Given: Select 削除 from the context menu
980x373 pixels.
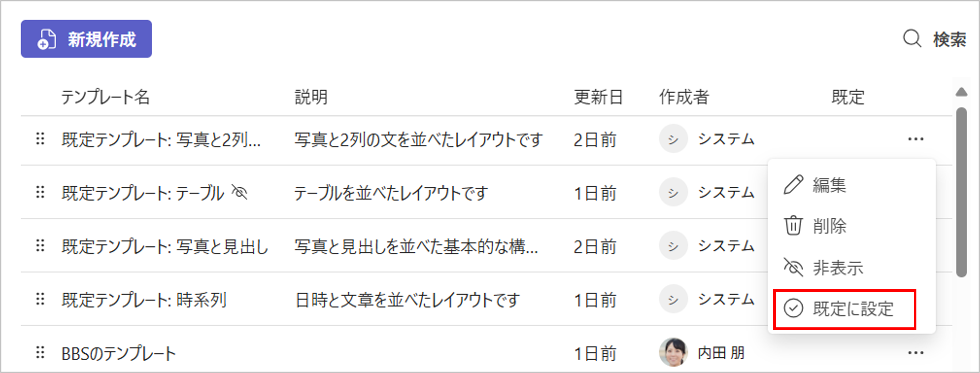Looking at the screenshot, I should (x=830, y=226).
